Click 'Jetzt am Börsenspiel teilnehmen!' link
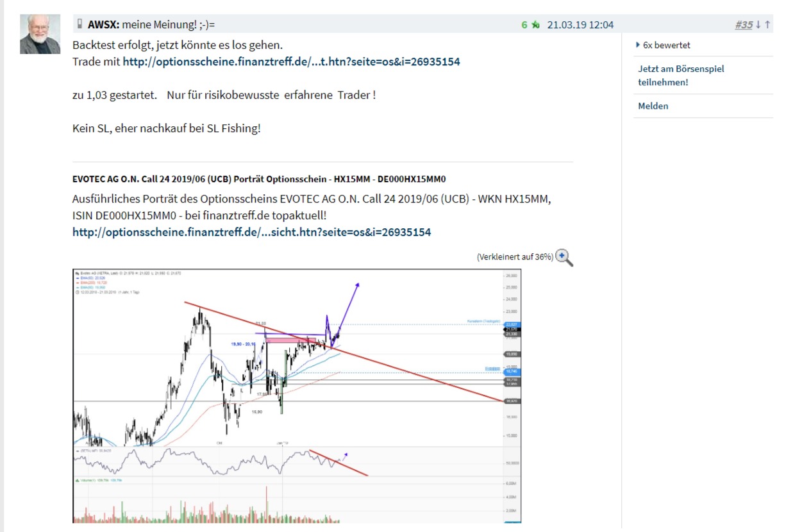786x532 pixels. [681, 76]
